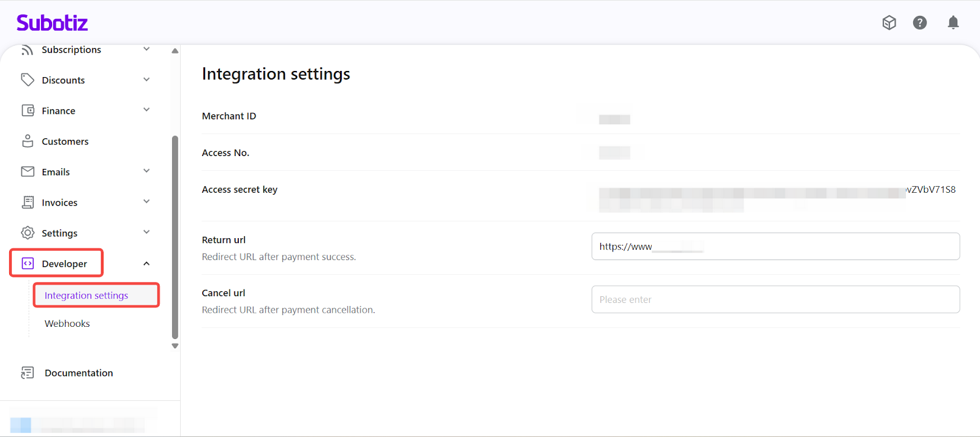
Task: Open the Customers menu item
Action: [65, 141]
